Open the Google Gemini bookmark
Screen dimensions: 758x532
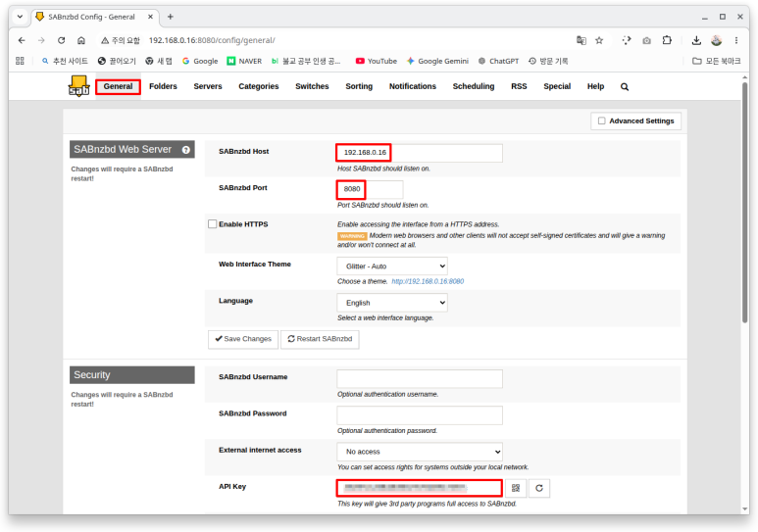tap(437, 62)
